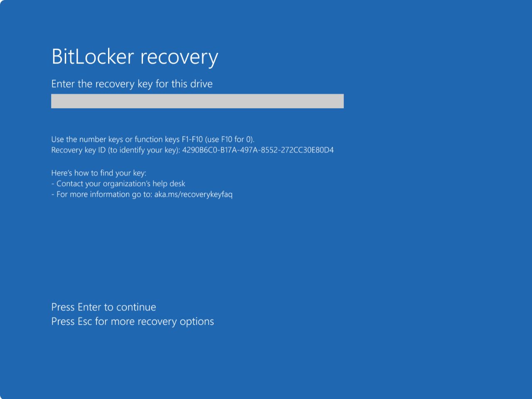Select "Enter the recovery key for this drive" label
This screenshot has width=532, height=399.
(132, 84)
